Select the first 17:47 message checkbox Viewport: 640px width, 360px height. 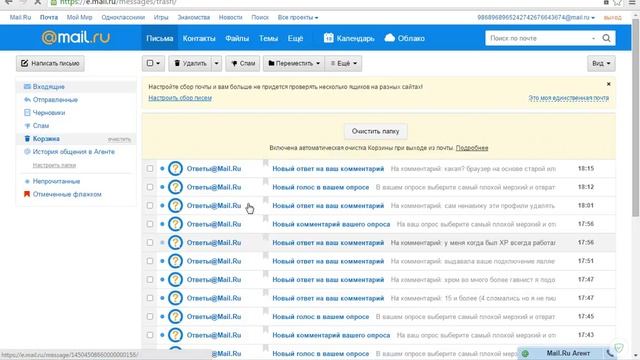click(150, 280)
